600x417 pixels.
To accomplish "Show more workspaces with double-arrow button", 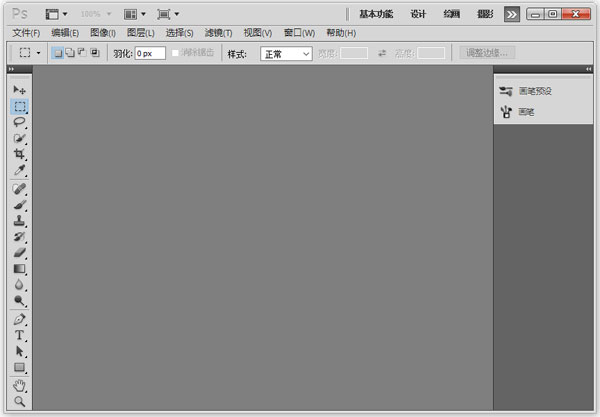I will click(x=512, y=14).
